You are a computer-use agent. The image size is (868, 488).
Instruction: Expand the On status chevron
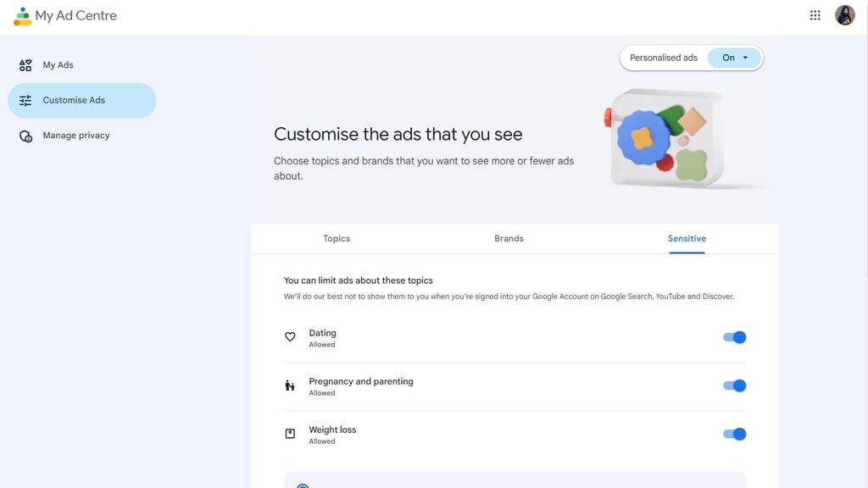[744, 58]
